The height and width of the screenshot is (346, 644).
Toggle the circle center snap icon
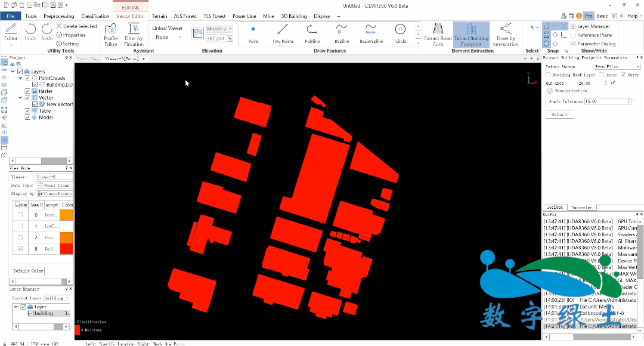point(546,44)
